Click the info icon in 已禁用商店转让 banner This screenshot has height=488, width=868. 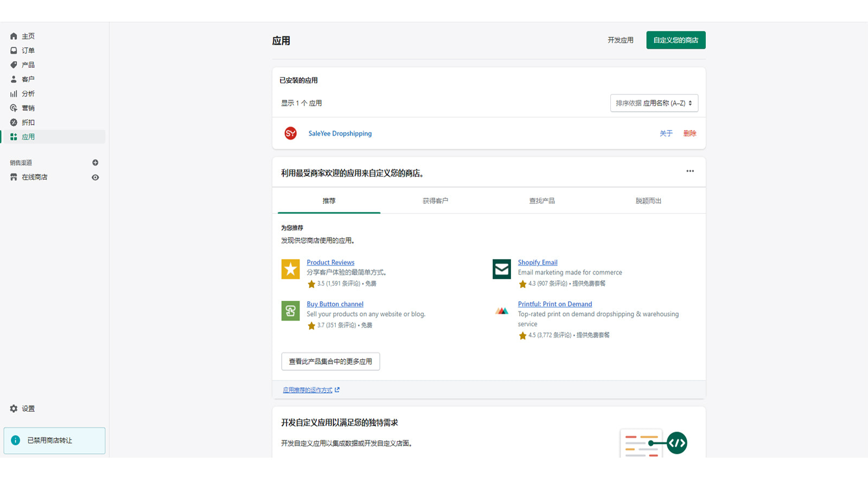tap(16, 440)
